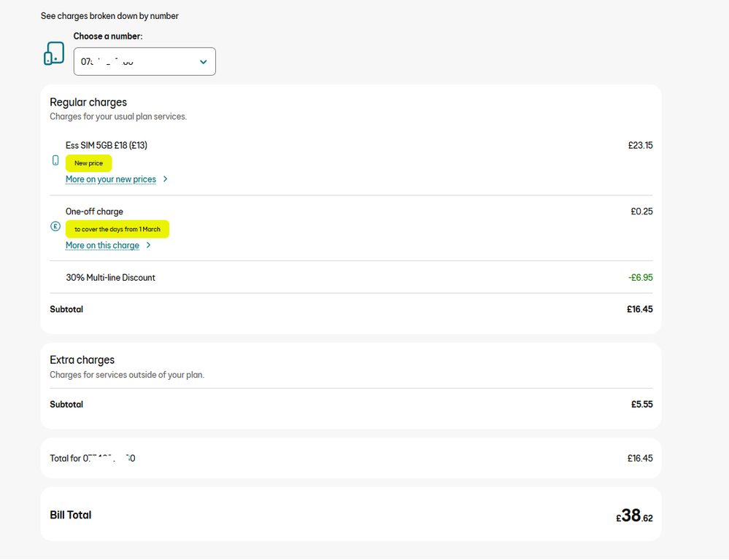Click the £38.62 Bill Total amount
This screenshot has width=729, height=560.
634,516
